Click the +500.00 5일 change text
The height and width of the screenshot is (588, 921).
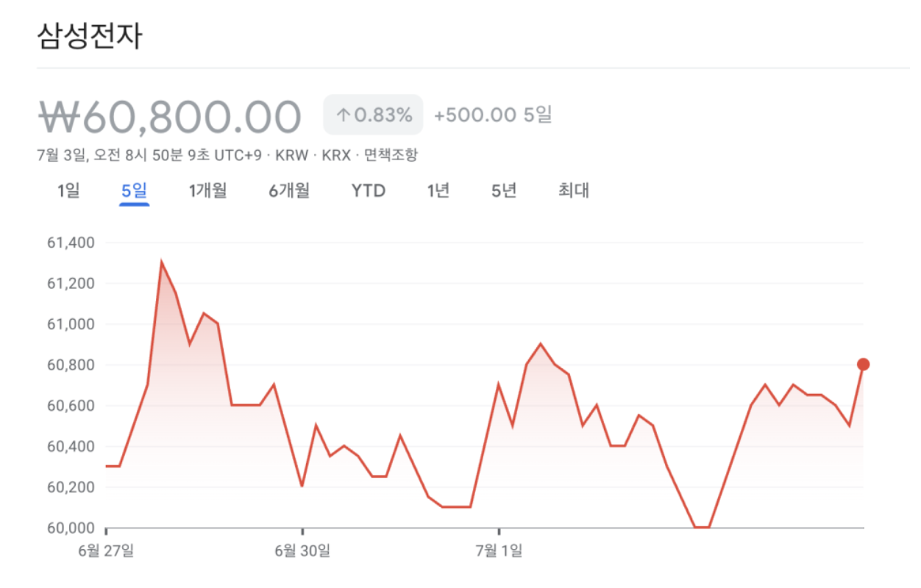[x=493, y=115]
